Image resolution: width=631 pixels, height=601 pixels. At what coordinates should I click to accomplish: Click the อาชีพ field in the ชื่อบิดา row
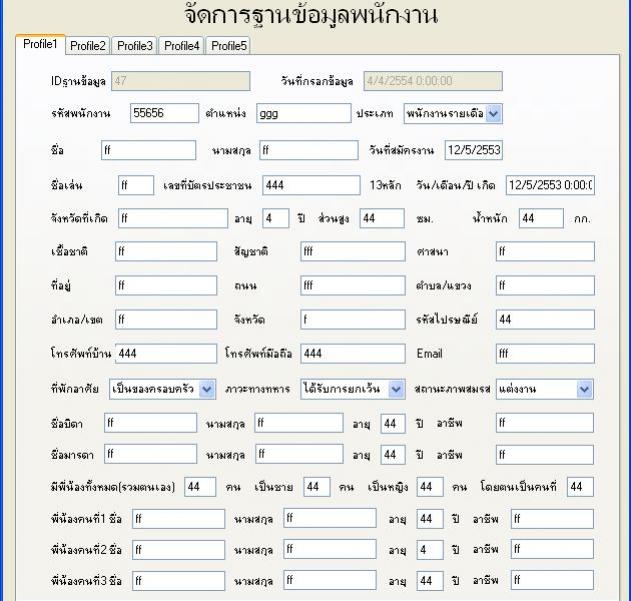545,423
